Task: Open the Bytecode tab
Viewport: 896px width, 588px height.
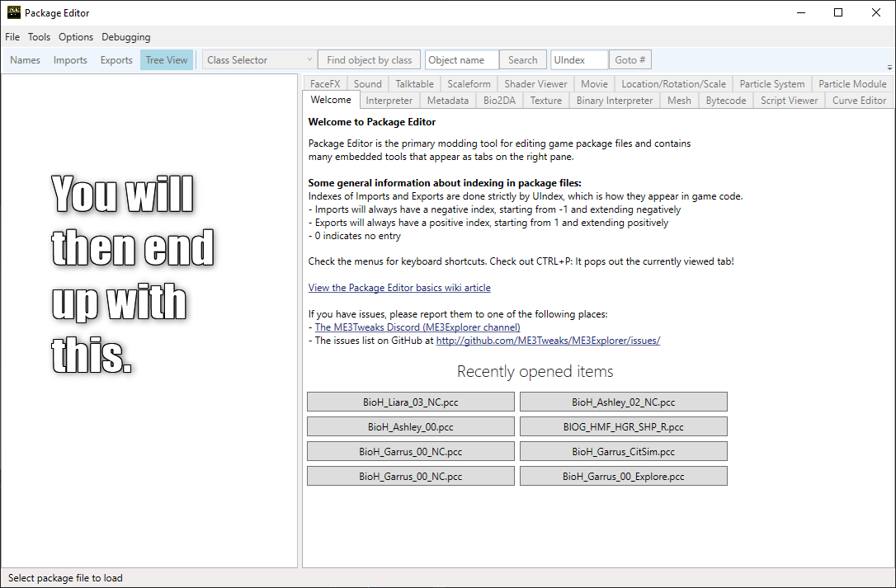Action: (726, 100)
